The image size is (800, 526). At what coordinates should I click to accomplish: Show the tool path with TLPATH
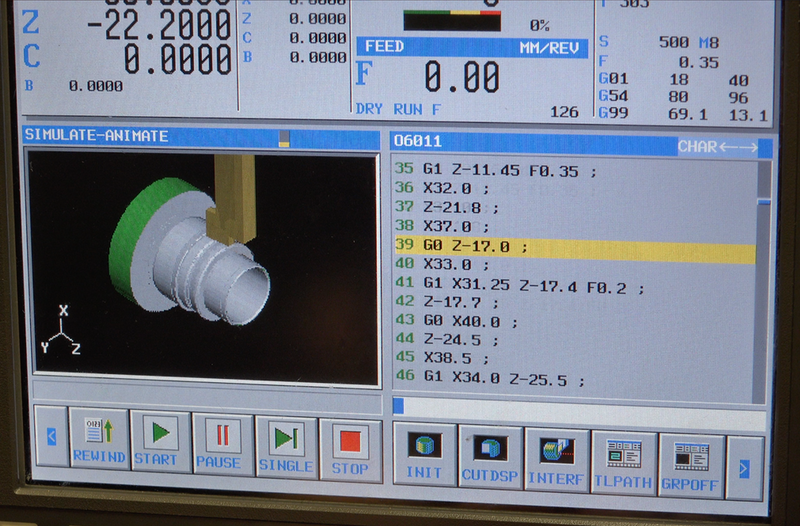(x=624, y=461)
